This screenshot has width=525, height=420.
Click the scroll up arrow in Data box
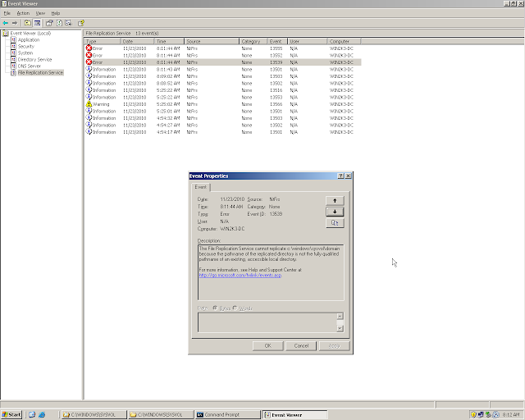(x=340, y=316)
